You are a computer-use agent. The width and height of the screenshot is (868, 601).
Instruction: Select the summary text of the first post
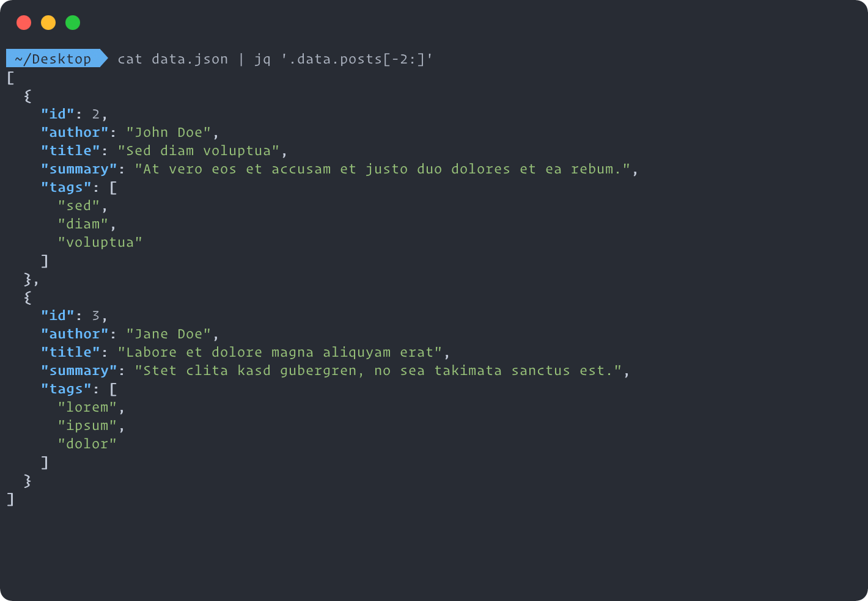[x=385, y=169]
